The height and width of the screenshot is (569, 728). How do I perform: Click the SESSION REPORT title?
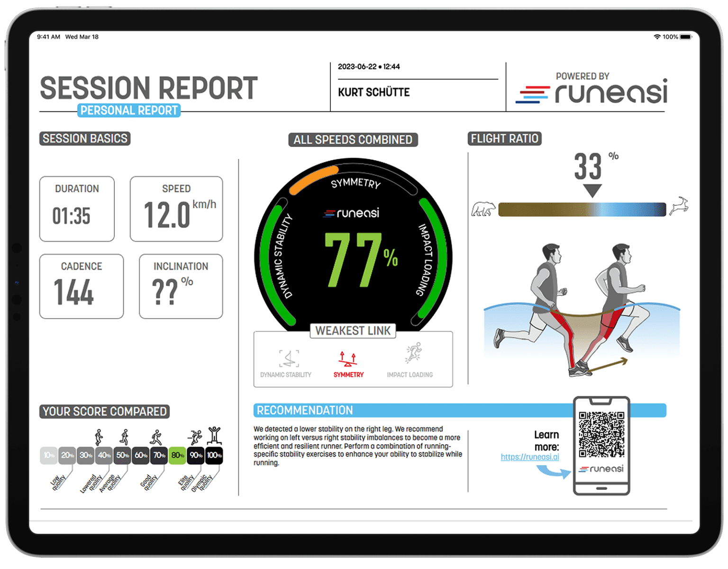click(149, 88)
